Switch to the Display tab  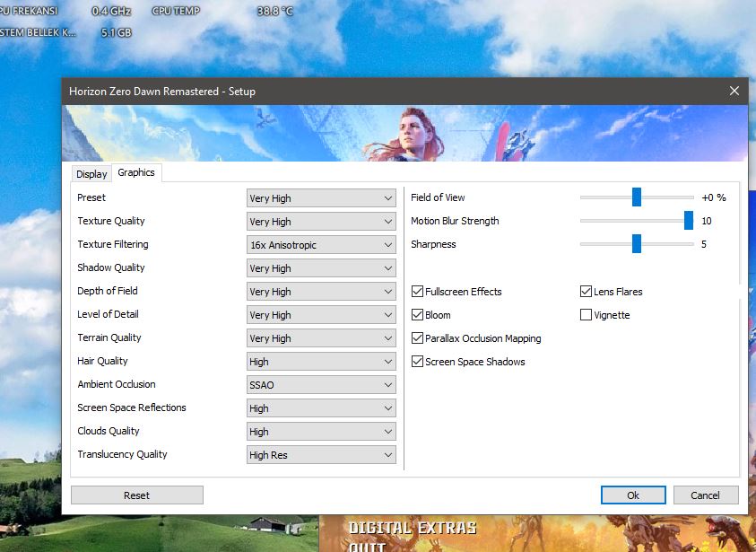click(x=91, y=174)
